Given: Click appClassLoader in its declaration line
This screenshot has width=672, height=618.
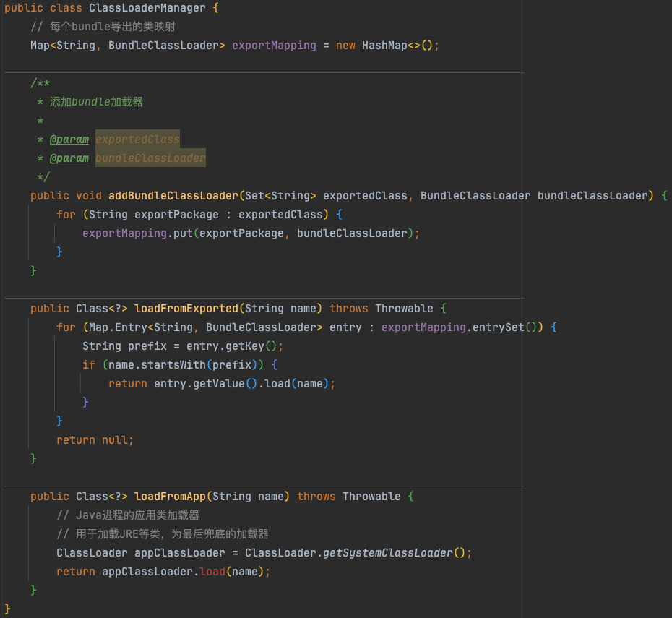Looking at the screenshot, I should click(180, 553).
